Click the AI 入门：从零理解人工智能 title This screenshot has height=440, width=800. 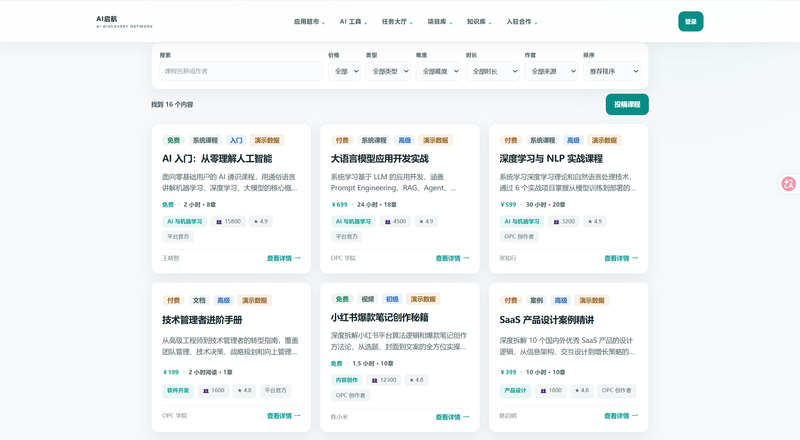217,159
